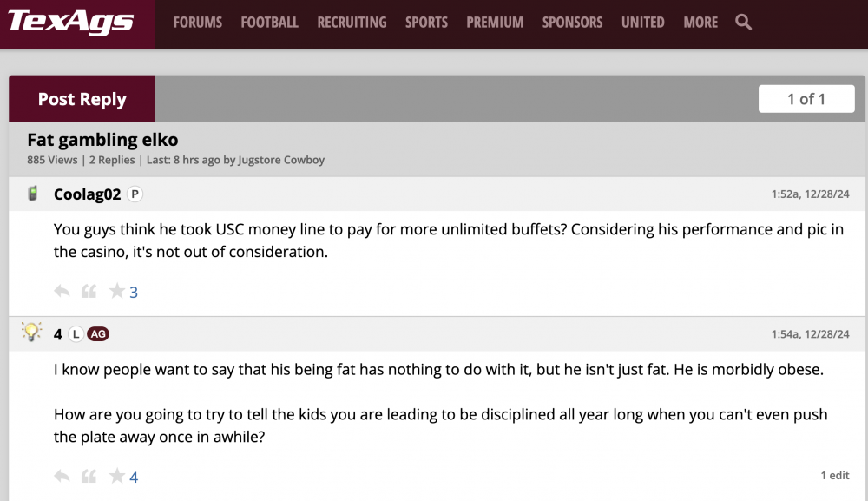Viewport: 868px width, 501px height.
Task: Click the TexAgs logo
Action: (x=71, y=22)
